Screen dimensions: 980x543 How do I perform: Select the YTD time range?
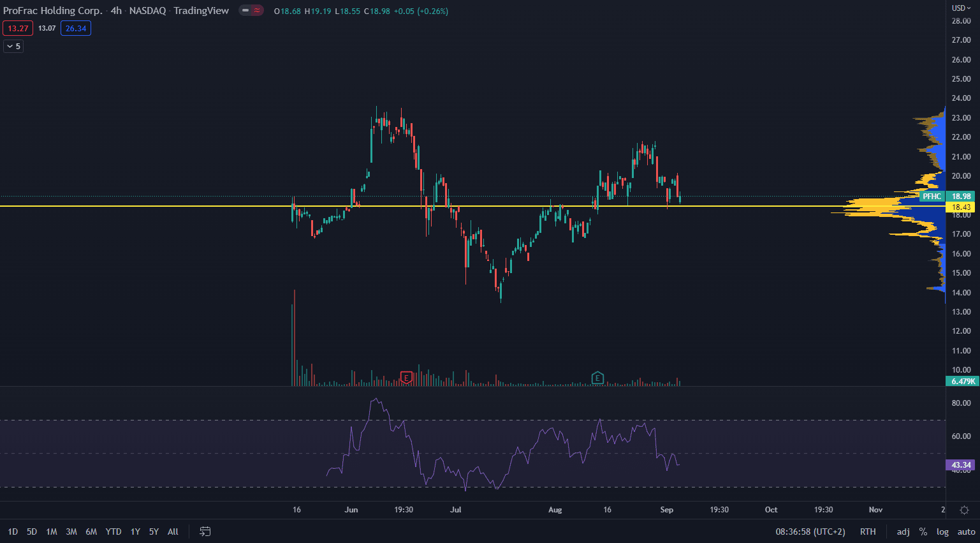click(113, 532)
